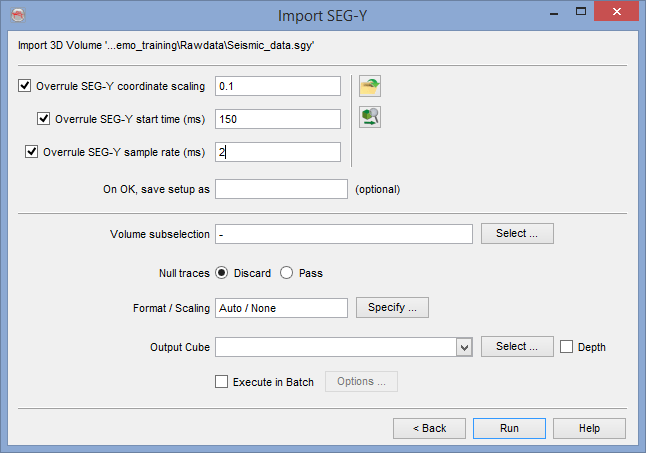Image resolution: width=646 pixels, height=453 pixels.
Task: Click Run to start the import
Action: click(x=509, y=428)
